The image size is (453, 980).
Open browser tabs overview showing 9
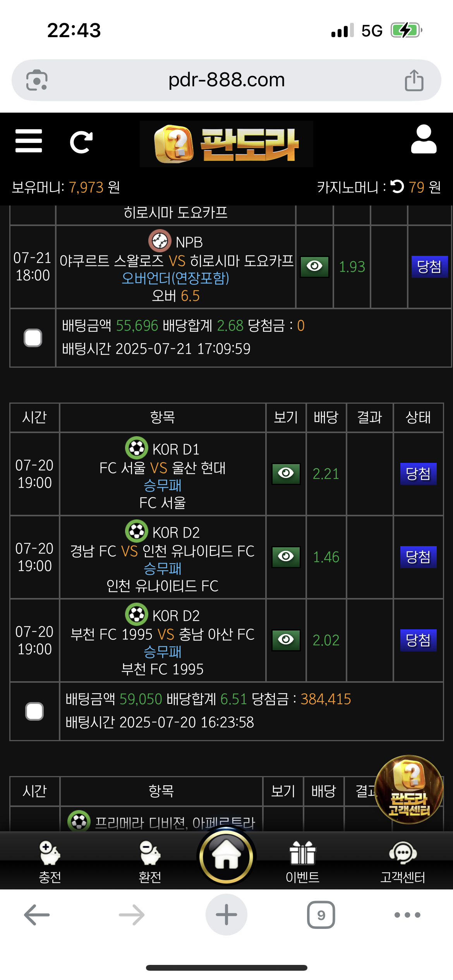point(321,915)
